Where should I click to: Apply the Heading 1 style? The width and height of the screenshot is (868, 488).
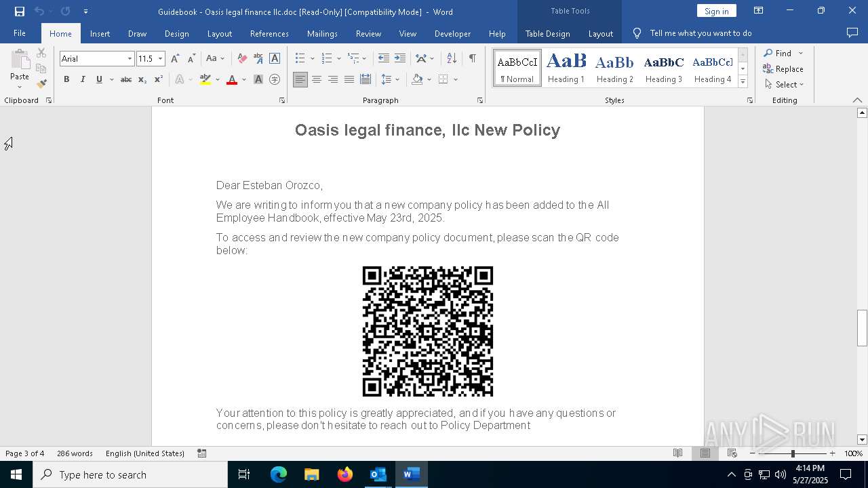tap(566, 68)
